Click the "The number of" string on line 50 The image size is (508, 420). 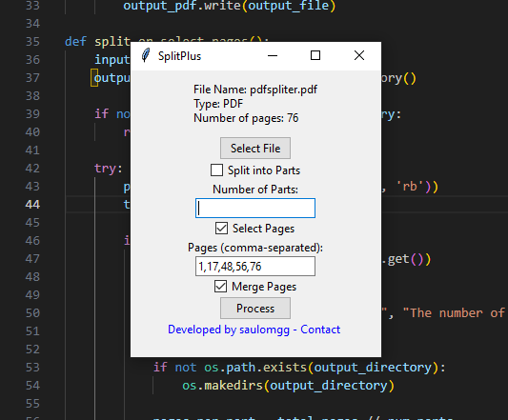coord(454,313)
